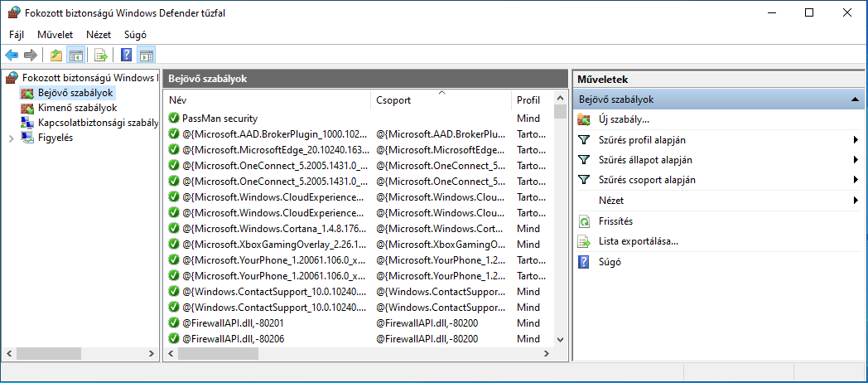Select the Microsoft.MicrosoftEdge_20.10240 rule name
868x383 pixels.
(275, 150)
